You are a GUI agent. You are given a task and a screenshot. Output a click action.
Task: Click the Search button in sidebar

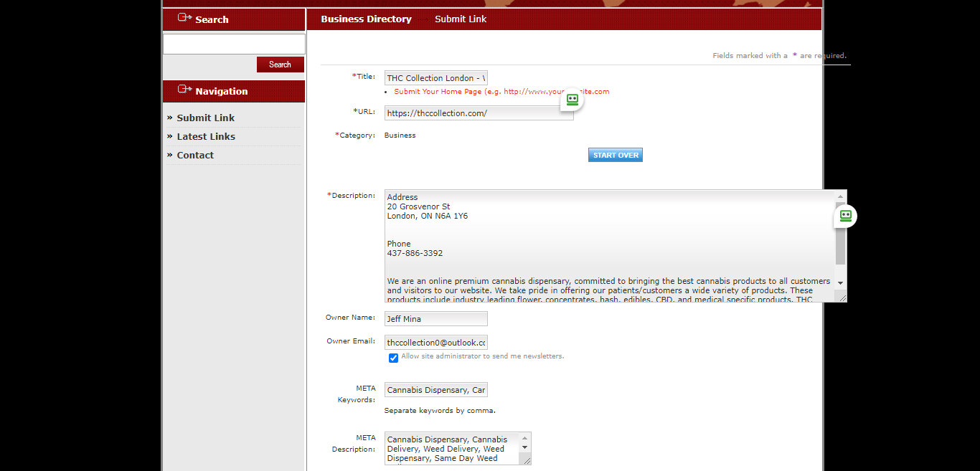point(280,65)
